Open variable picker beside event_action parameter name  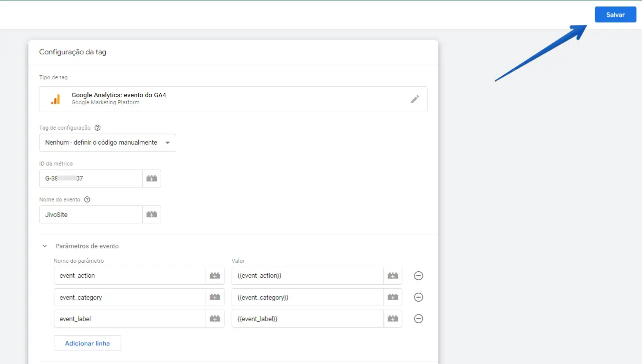click(215, 276)
